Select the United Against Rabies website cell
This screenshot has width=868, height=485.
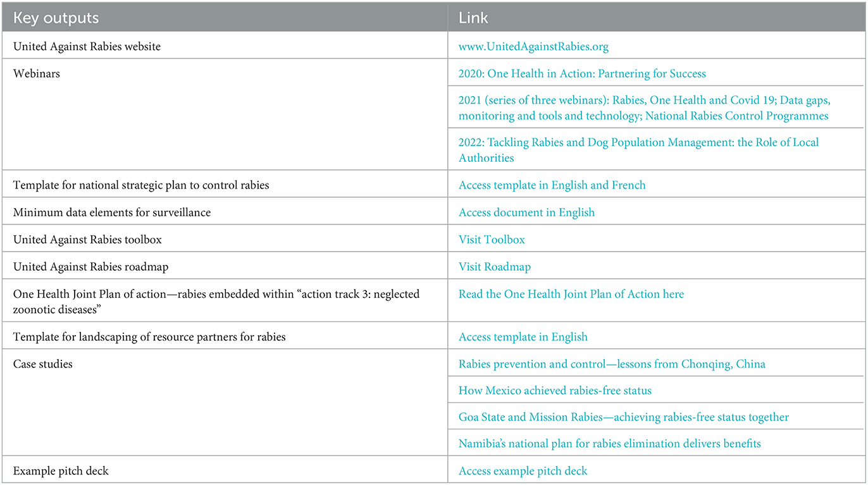tap(225, 46)
